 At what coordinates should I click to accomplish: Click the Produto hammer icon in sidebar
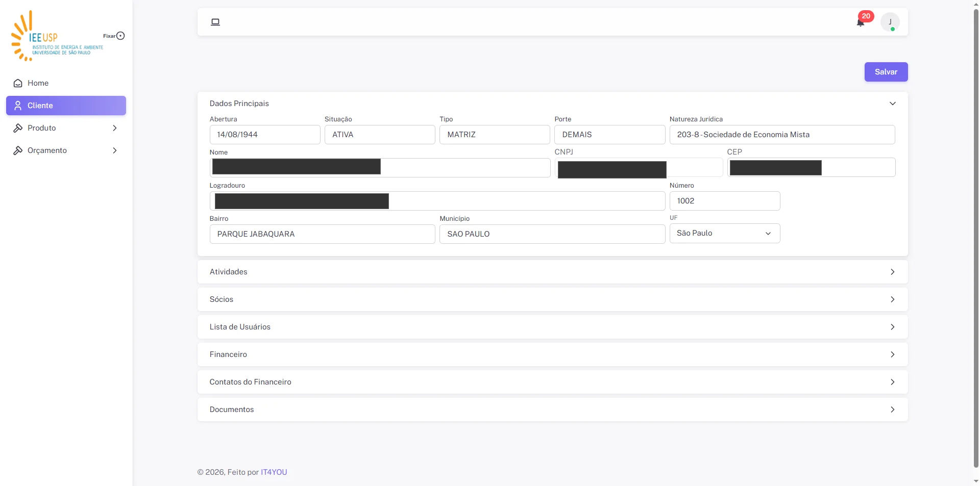coord(18,128)
